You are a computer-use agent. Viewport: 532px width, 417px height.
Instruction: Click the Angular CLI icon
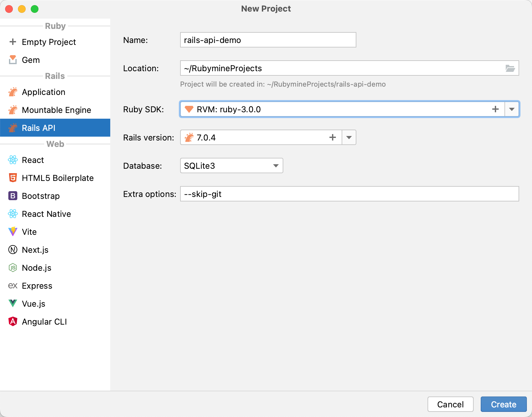click(12, 321)
